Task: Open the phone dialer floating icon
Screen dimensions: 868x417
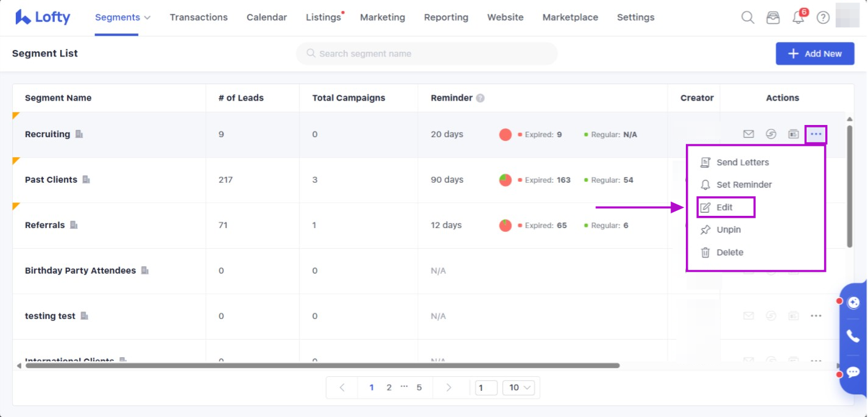Action: (853, 336)
